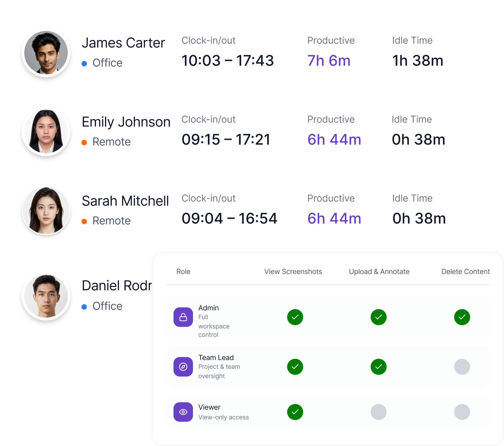Click the Viewer role name

pos(209,407)
